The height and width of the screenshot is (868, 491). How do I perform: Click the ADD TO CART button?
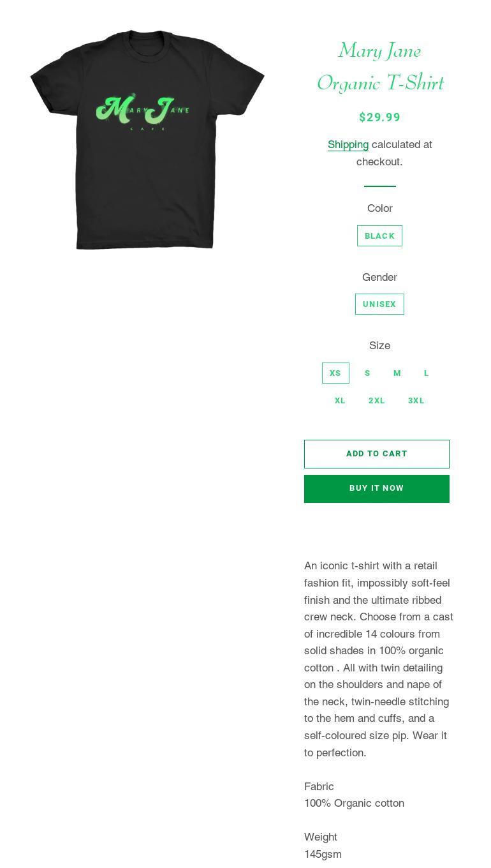point(377,454)
